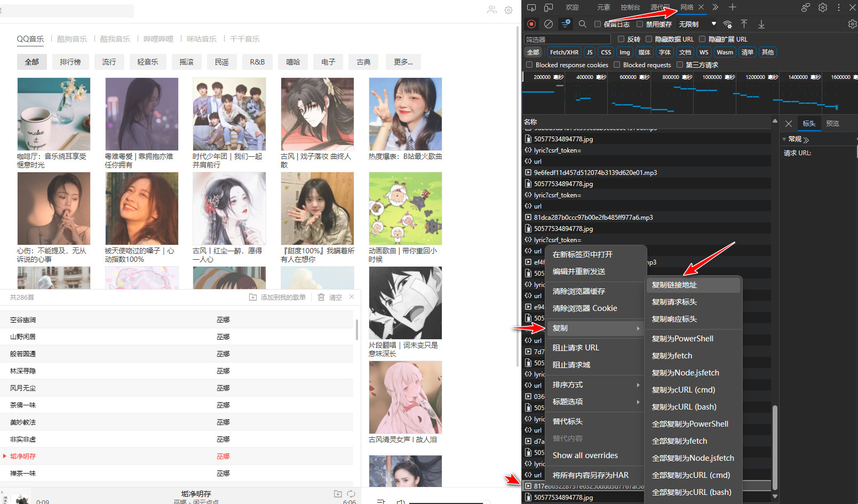Image resolution: width=858 pixels, height=504 pixels.
Task: Choose 复制为cURL (bash)
Action: (x=694, y=407)
